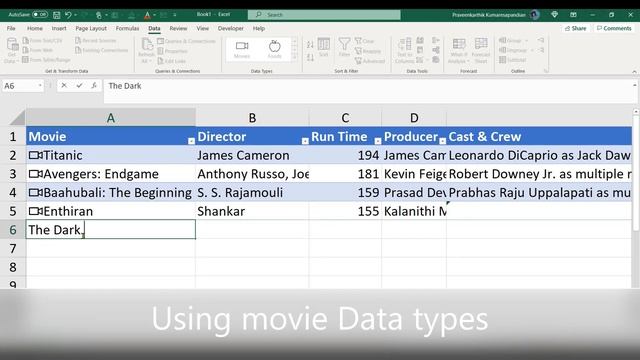Viewport: 640px width, 360px height.
Task: Click the Share button
Action: pyautogui.click(x=576, y=29)
